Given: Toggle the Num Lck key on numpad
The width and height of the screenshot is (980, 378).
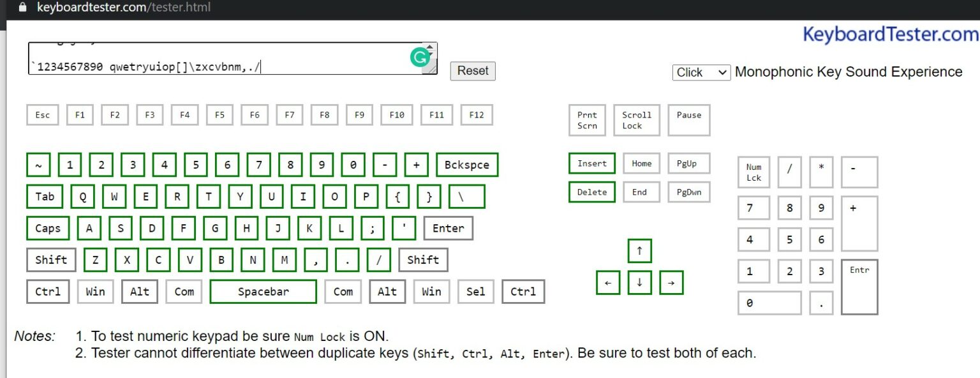Looking at the screenshot, I should tap(754, 172).
